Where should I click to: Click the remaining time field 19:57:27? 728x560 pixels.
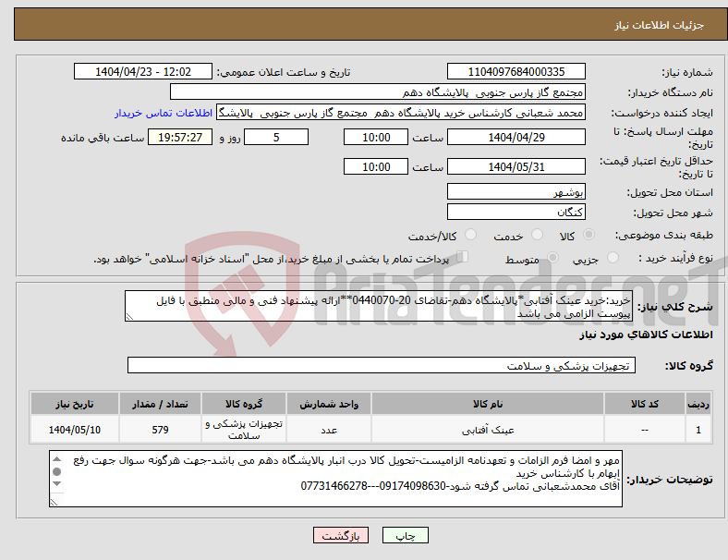pyautogui.click(x=180, y=137)
